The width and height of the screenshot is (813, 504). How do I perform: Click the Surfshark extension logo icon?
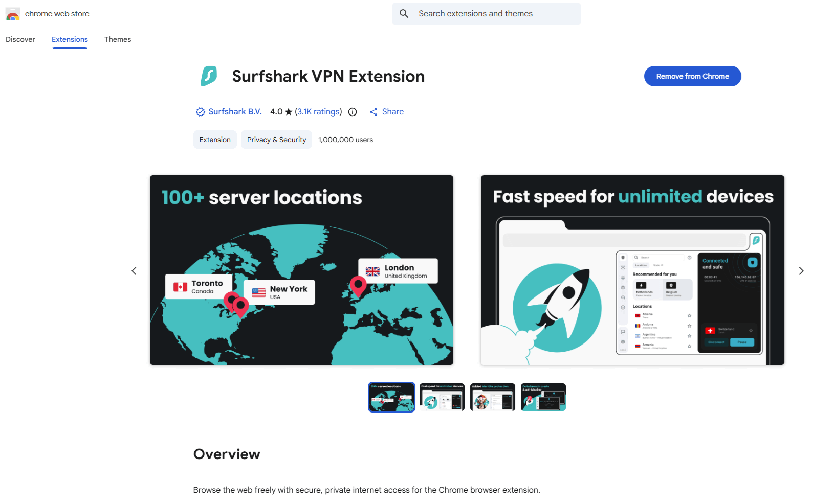(x=209, y=76)
